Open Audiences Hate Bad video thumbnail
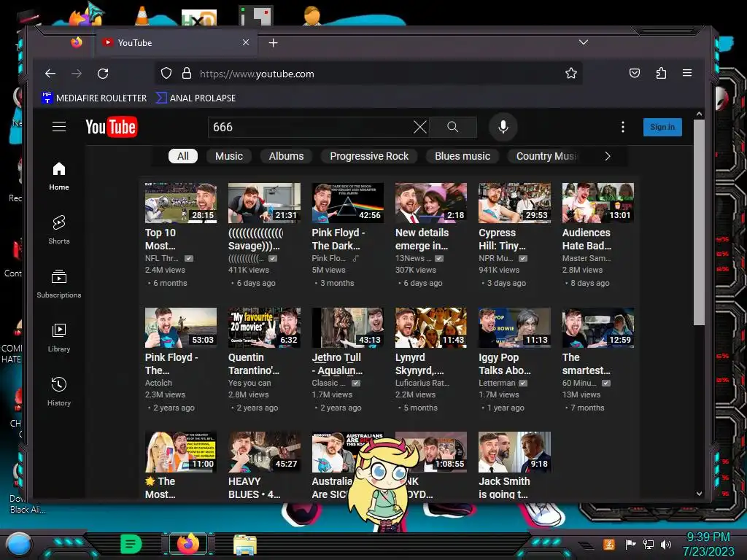 pyautogui.click(x=598, y=203)
